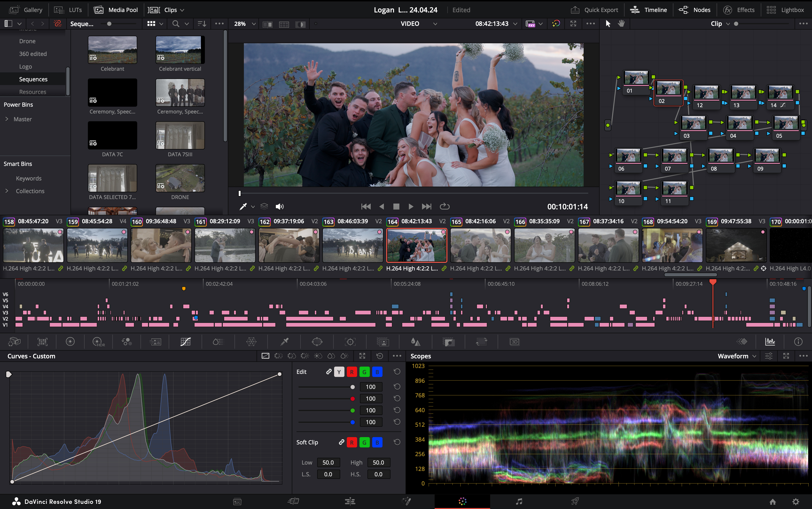Open the Clips dropdown arrow

[182, 10]
